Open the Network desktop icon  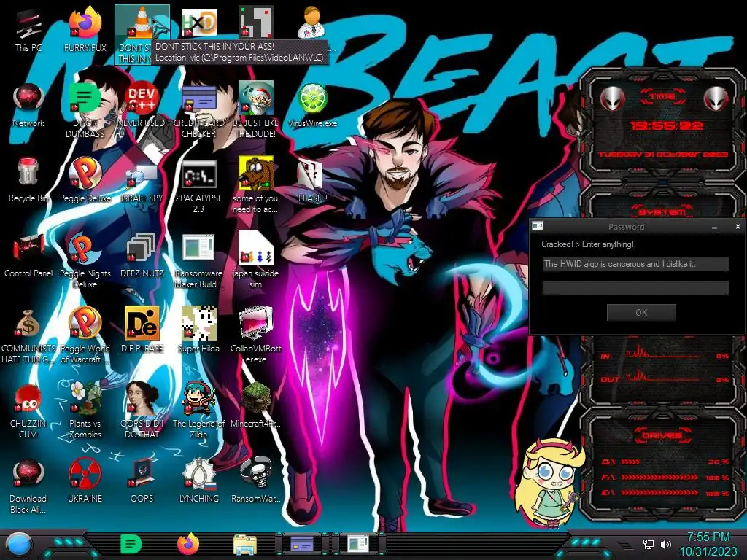(28, 105)
